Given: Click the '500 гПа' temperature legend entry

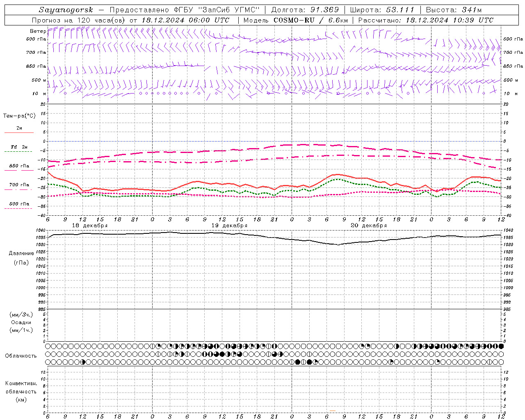Looking at the screenshot, I should tap(19, 204).
